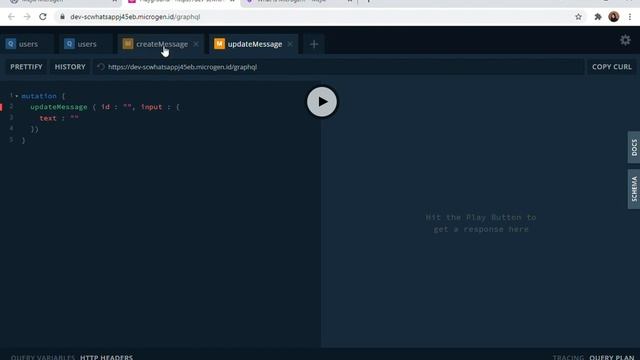The width and height of the screenshot is (640, 360).
Task: Close the createMessage tab
Action: click(x=196, y=44)
